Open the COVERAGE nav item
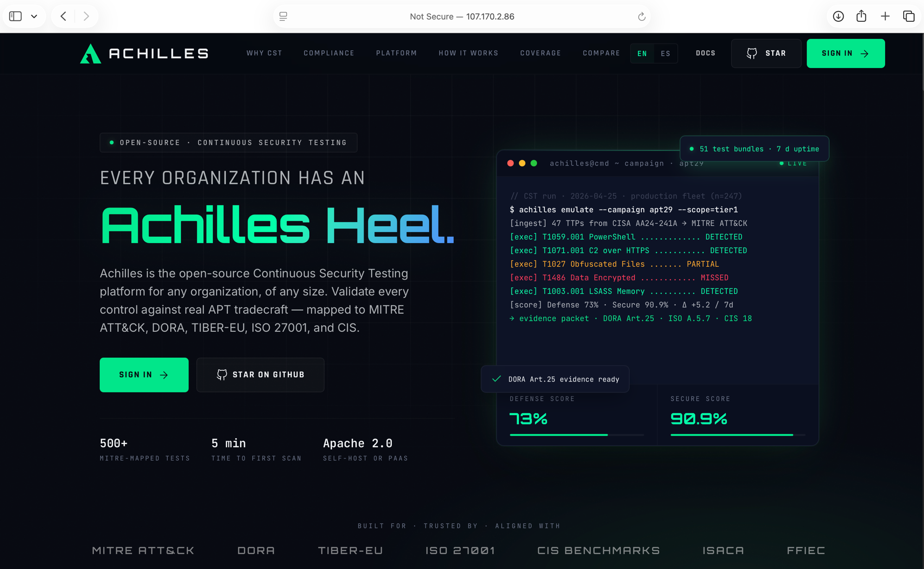924x569 pixels. 541,53
